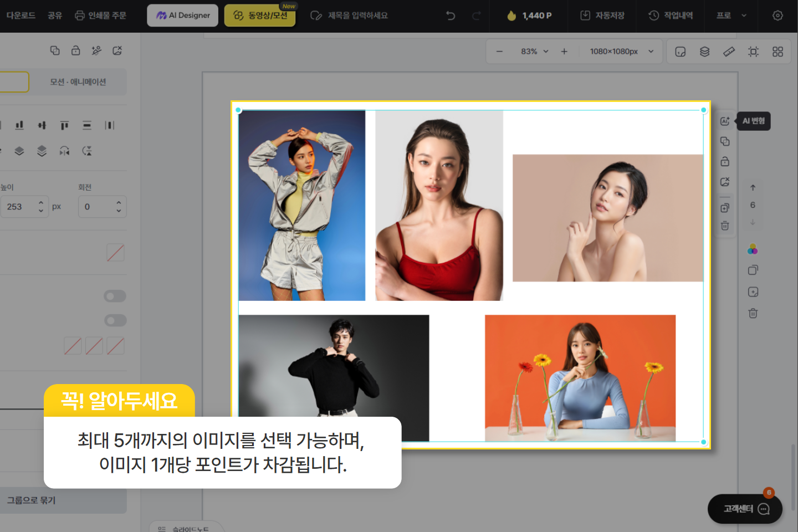Click the add page icon in the page tools
The image size is (798, 532).
tap(753, 292)
